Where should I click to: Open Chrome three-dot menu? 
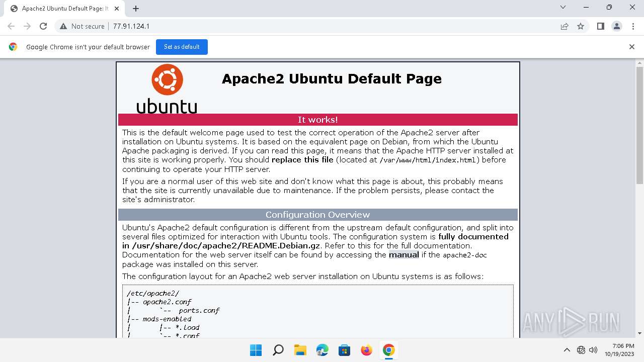632,26
